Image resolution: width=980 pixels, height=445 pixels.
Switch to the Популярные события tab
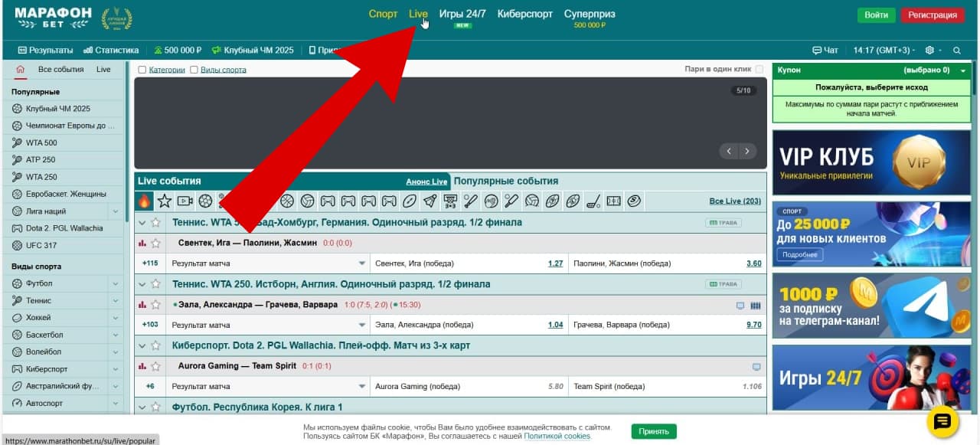click(506, 182)
